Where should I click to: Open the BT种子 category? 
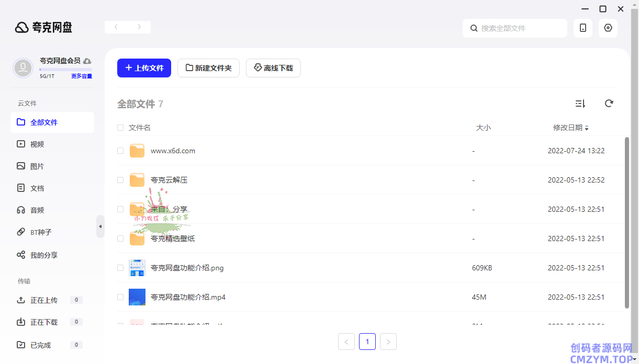pyautogui.click(x=41, y=232)
